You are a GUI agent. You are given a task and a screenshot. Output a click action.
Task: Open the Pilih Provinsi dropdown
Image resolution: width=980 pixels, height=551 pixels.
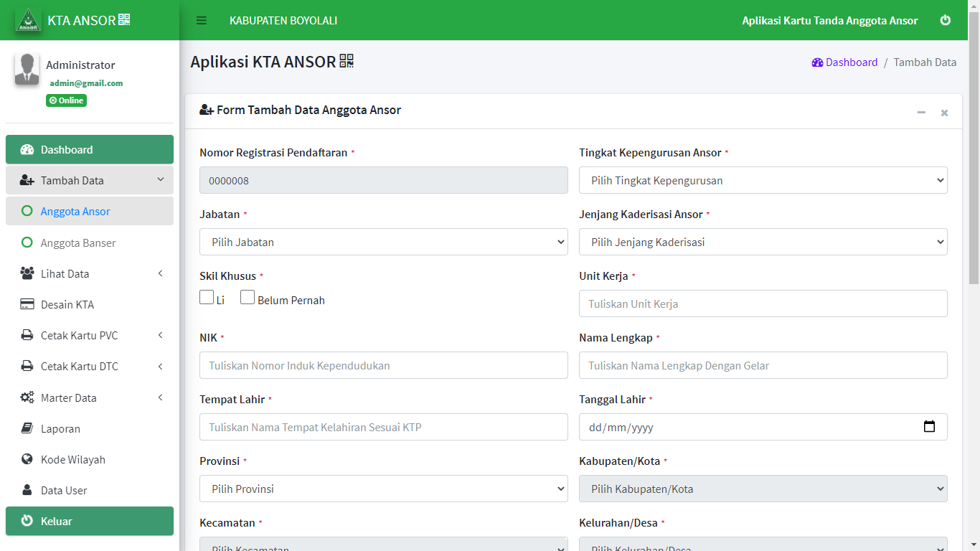pos(383,489)
